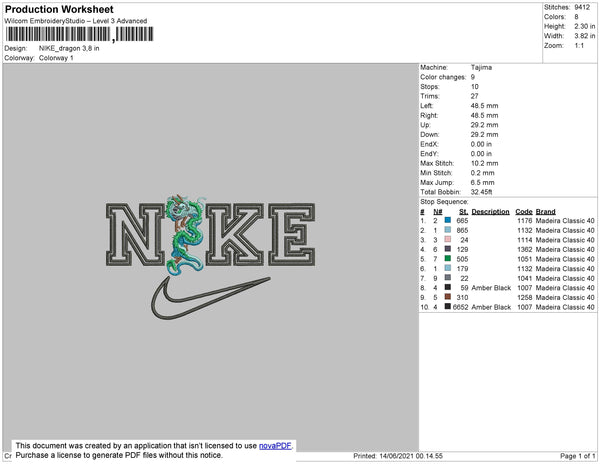The image size is (600, 464).
Task: Click the 'Colorway 1' value
Action: 56,58
